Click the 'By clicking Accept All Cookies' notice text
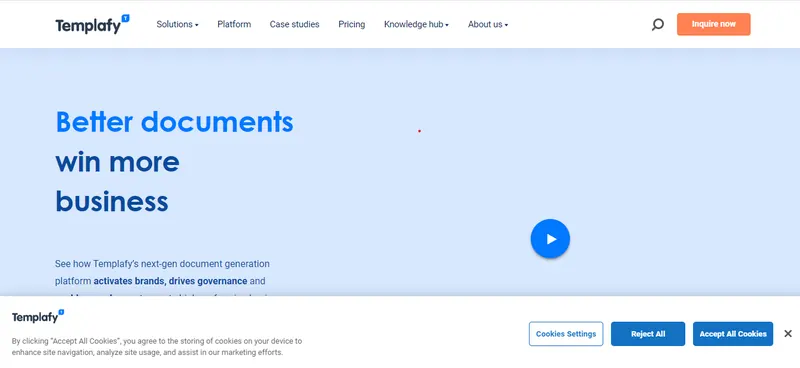Viewport: 800px width, 368px height. [157, 347]
